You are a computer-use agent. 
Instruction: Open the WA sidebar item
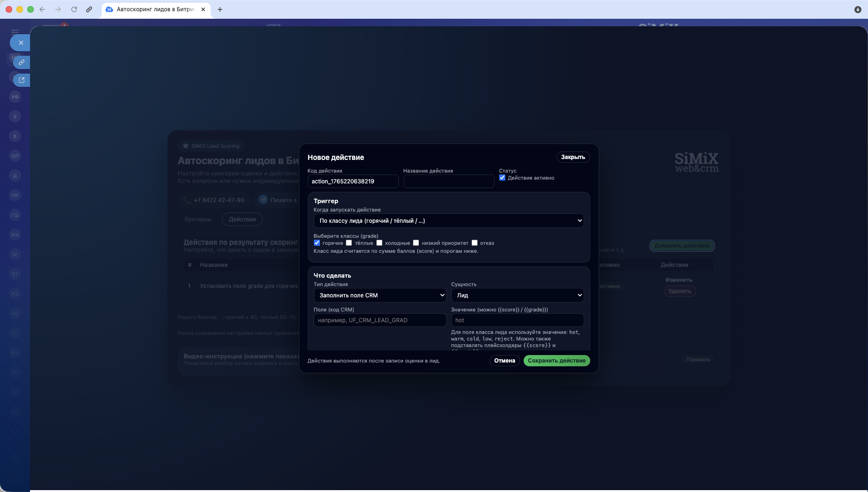15,235
